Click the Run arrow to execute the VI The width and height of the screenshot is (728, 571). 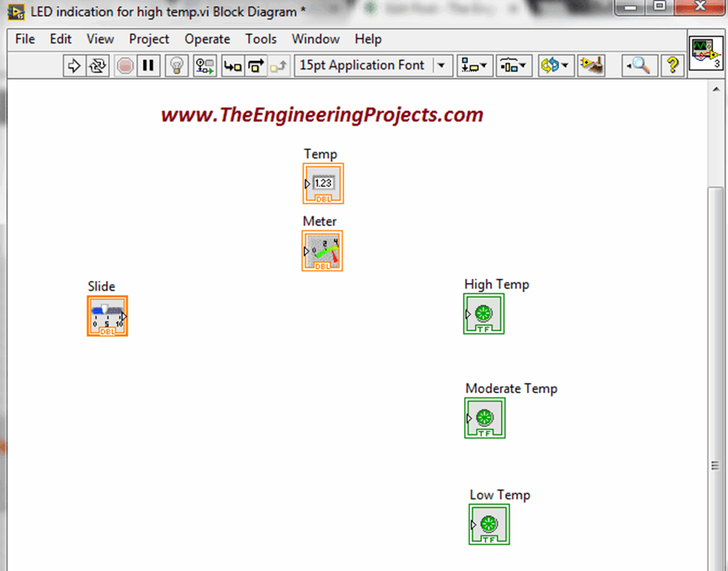pyautogui.click(x=75, y=65)
